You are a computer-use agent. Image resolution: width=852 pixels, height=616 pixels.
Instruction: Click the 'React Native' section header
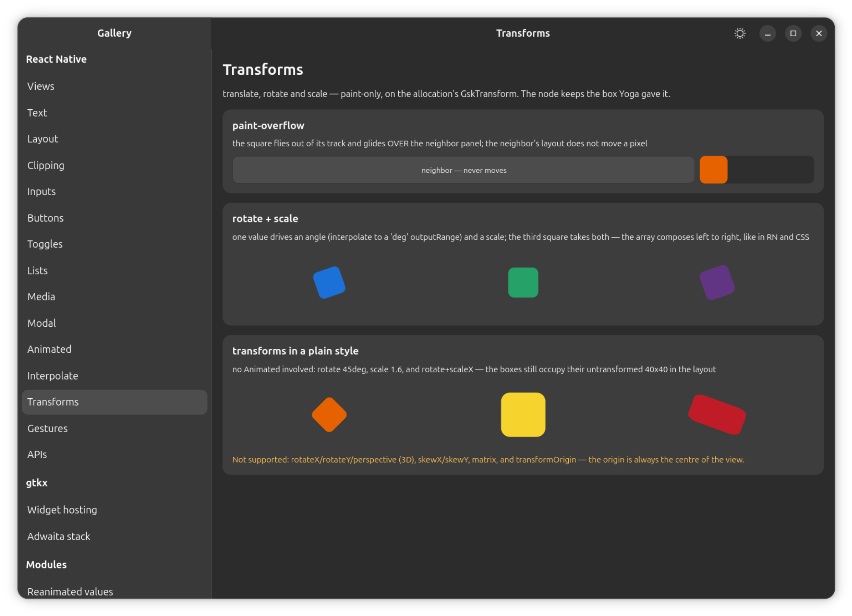[56, 59]
